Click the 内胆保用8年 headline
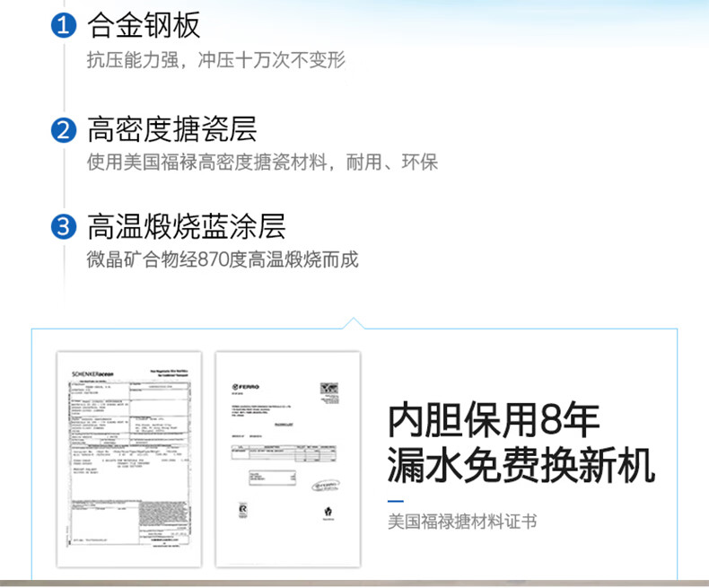 (x=494, y=420)
